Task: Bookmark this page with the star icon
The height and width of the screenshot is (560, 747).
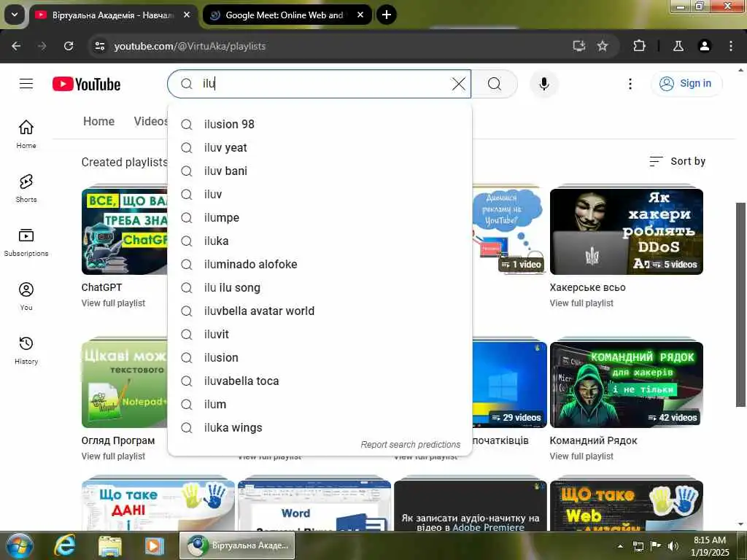Action: 603,46
